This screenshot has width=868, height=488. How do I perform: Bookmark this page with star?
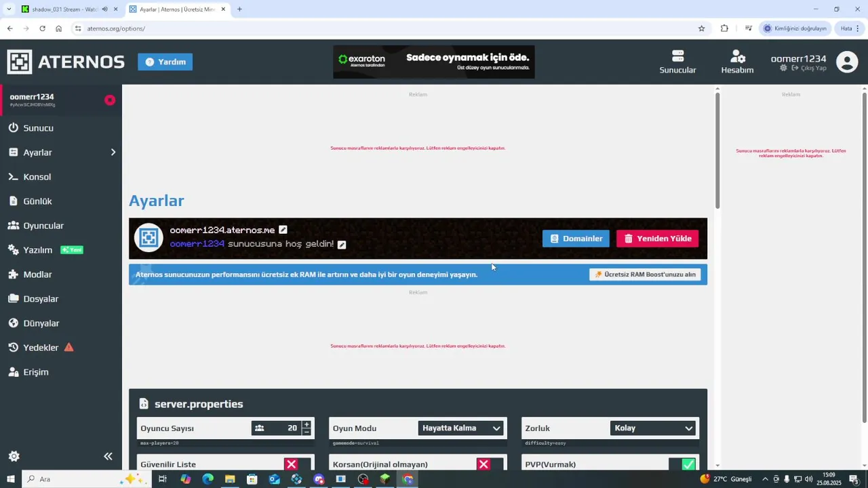pyautogui.click(x=701, y=28)
